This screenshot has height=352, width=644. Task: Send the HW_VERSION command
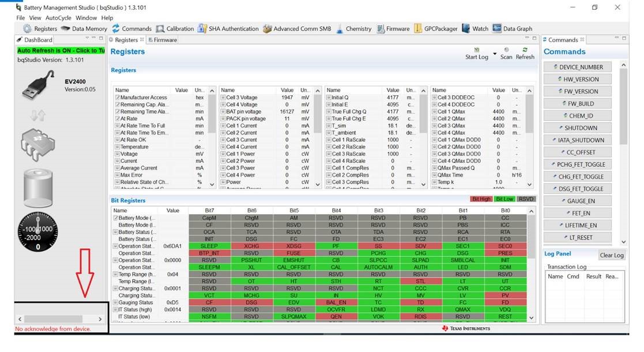point(577,79)
